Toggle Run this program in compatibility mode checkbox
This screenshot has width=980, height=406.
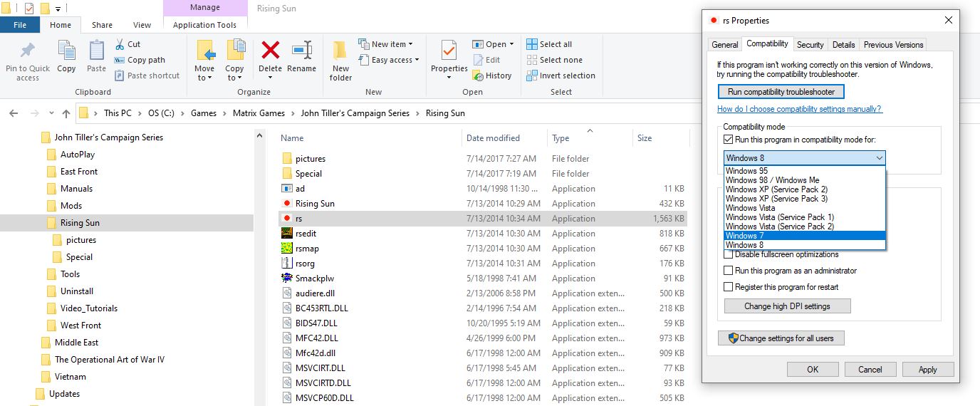coord(728,140)
